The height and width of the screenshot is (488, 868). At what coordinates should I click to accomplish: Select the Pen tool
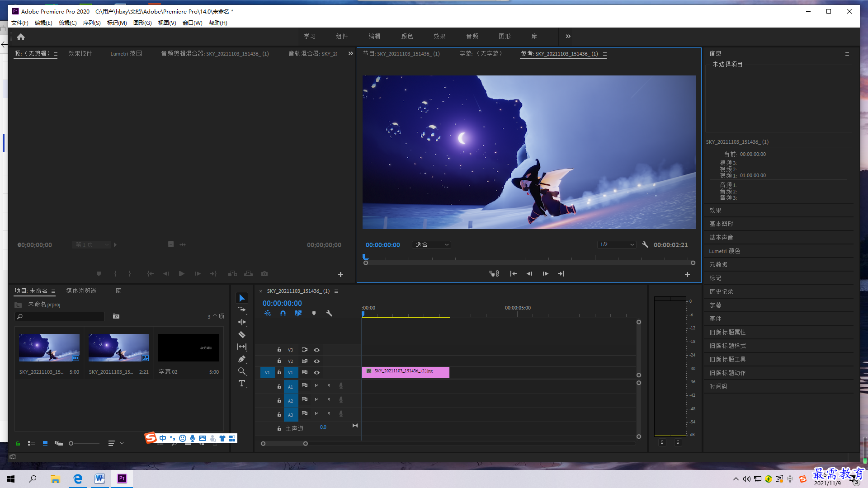pos(242,359)
